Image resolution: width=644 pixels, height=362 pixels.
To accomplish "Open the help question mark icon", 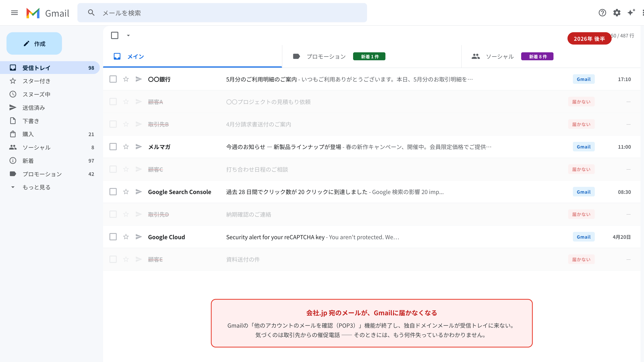I will coord(602,13).
